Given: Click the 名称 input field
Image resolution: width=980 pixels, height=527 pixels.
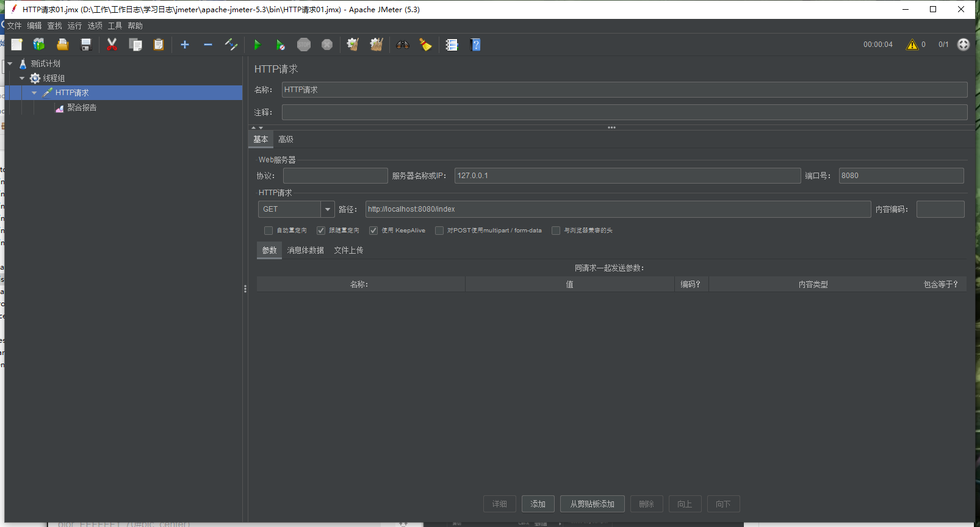Looking at the screenshot, I should point(624,90).
